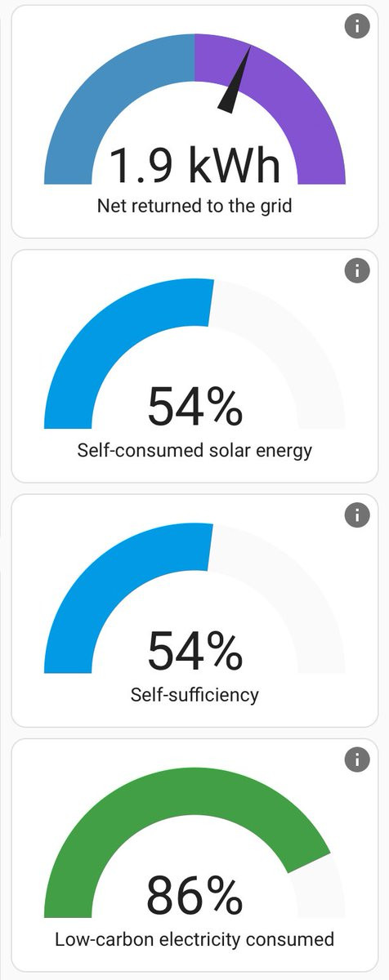Open info icon on Net returned to grid card

coord(357,26)
